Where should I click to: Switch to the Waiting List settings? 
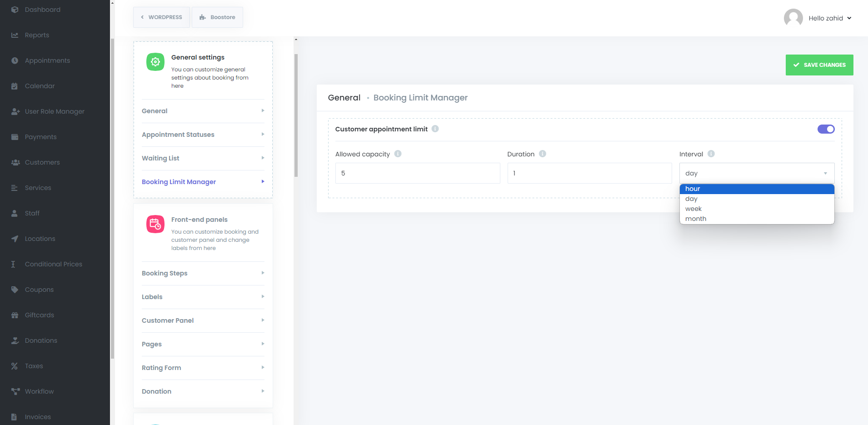pyautogui.click(x=160, y=158)
